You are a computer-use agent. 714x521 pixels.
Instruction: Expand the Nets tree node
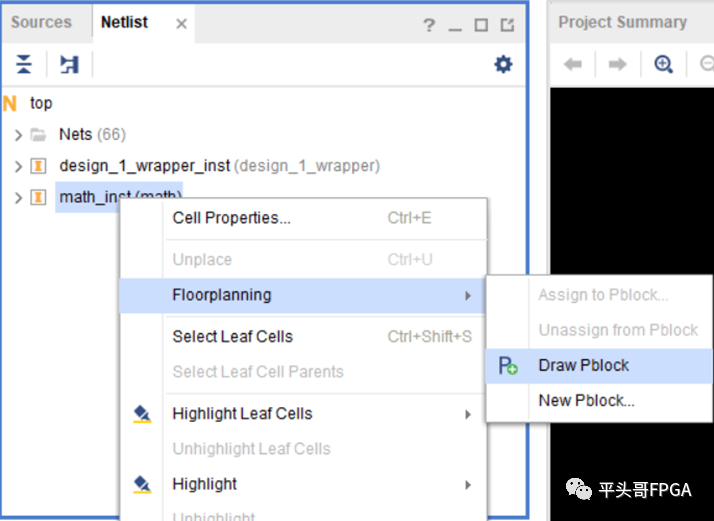[x=18, y=135]
